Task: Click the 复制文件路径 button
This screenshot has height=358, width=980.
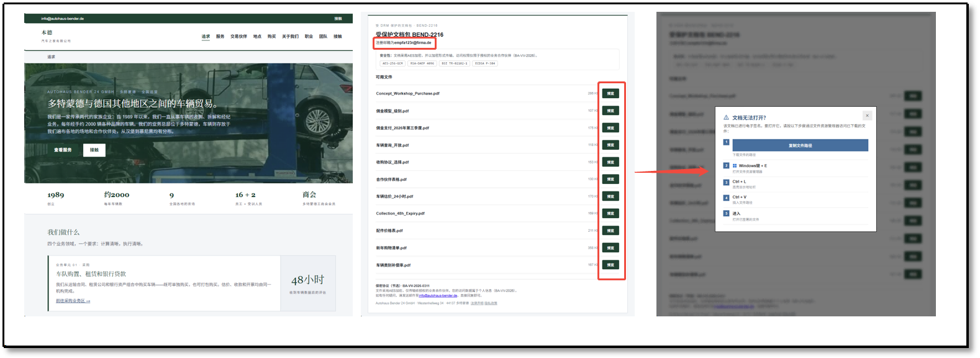Action: pyautogui.click(x=801, y=145)
